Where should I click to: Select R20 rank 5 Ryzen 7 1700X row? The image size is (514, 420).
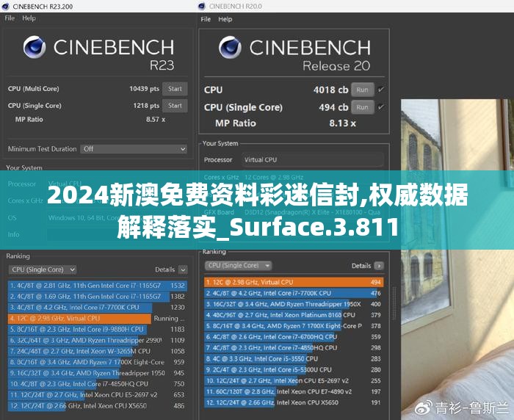tap(294, 326)
